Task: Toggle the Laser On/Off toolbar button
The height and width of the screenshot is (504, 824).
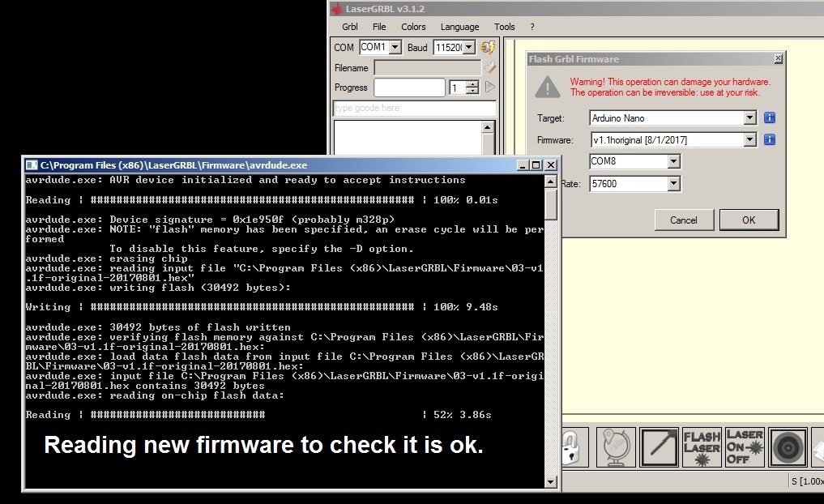Action: [745, 448]
